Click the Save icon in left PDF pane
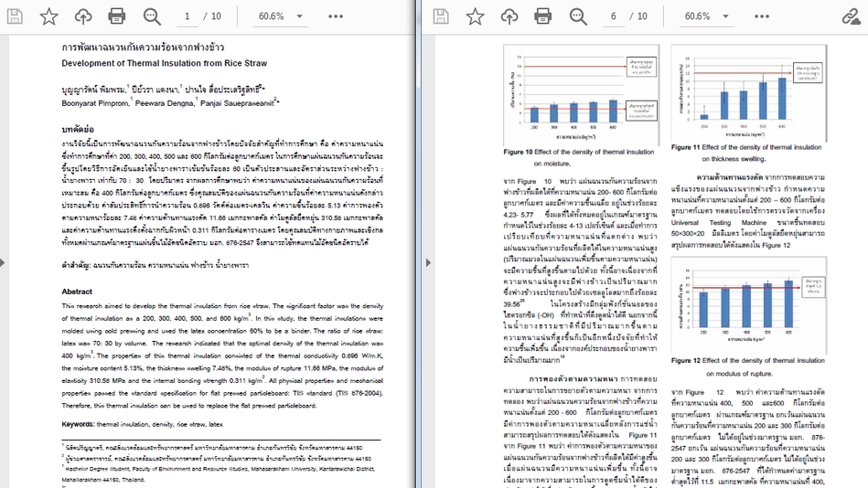Screen dimensions: 868x488 15,16
